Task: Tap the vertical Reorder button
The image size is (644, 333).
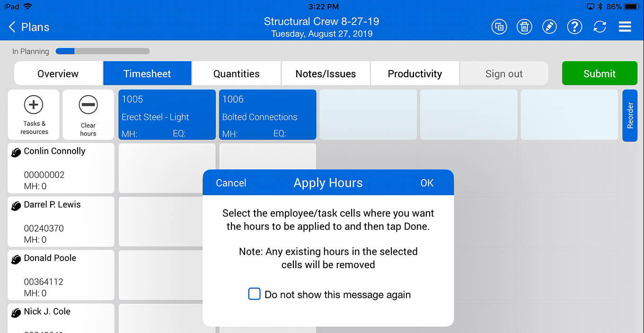Action: (x=630, y=115)
